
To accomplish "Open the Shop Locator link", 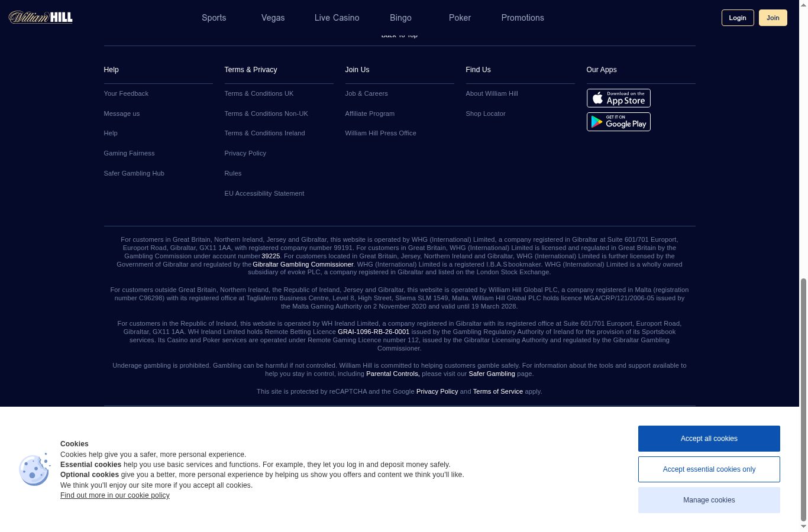I will [x=486, y=113].
